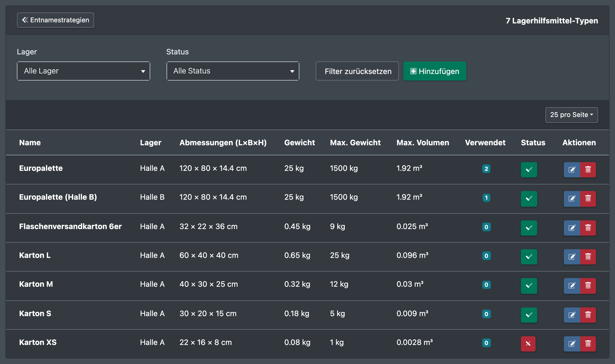615x364 pixels.
Task: Click the green Hinzufügen button
Action: point(435,71)
